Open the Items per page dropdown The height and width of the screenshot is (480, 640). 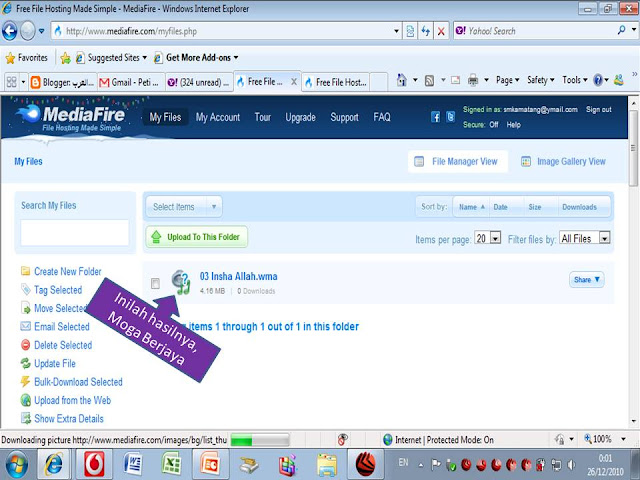(x=487, y=238)
